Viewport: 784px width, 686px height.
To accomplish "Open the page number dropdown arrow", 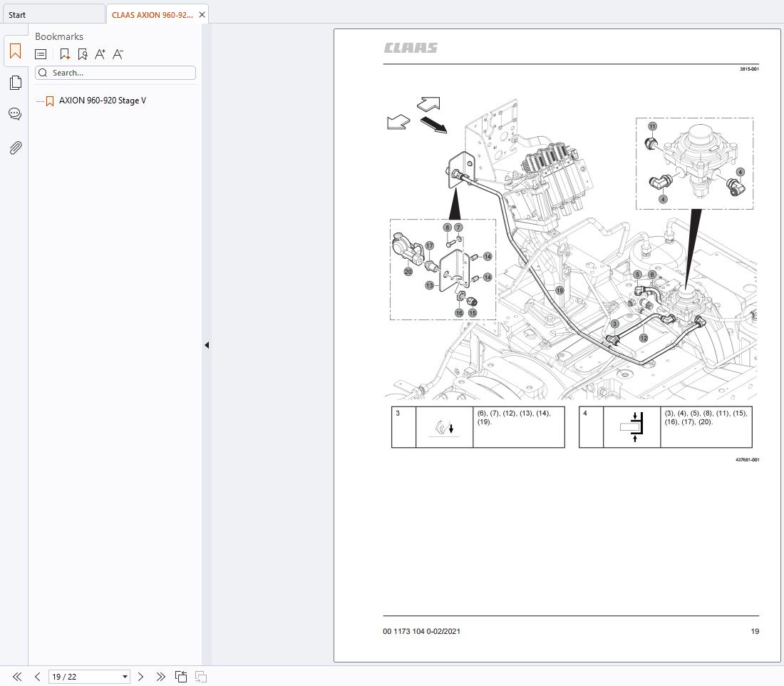I will (x=125, y=677).
